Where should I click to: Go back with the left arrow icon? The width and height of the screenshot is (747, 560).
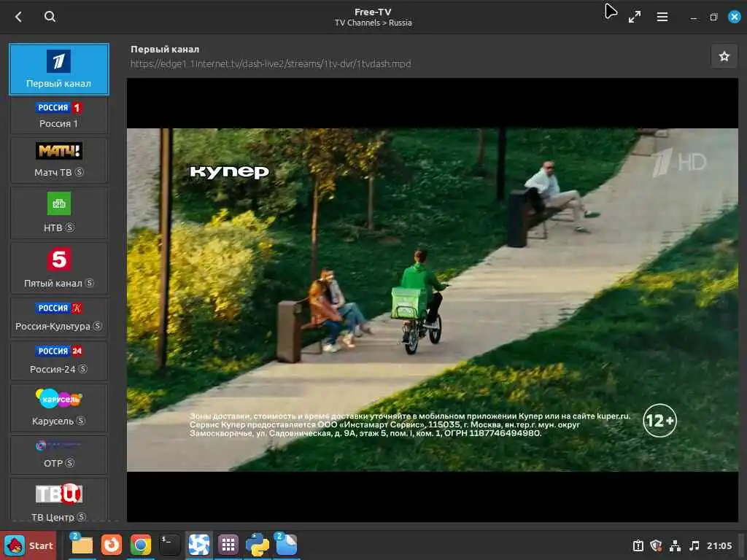(18, 17)
